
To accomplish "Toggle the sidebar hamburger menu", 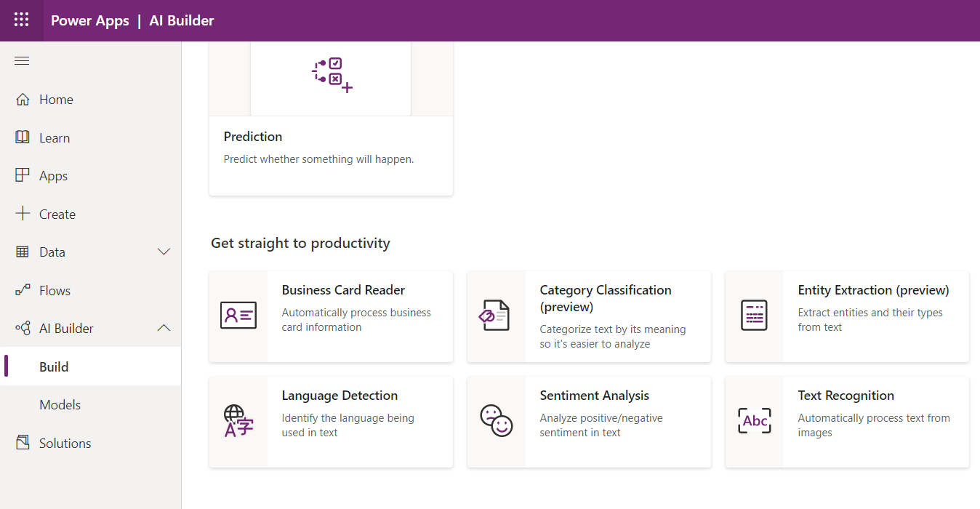I will pyautogui.click(x=22, y=60).
